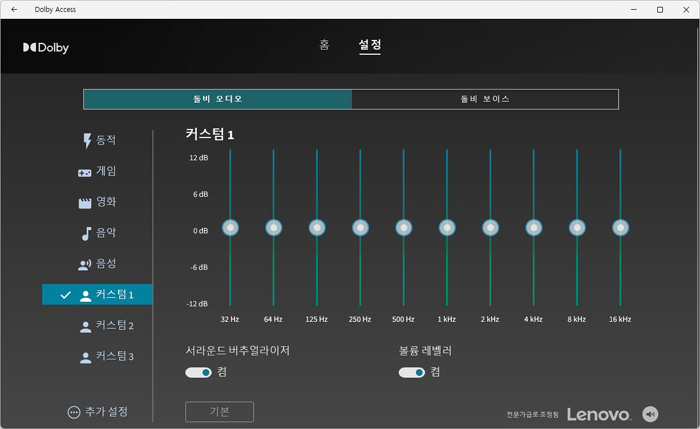Click the 2 kHz equalizer slider knob
The height and width of the screenshot is (429, 700).
click(x=490, y=228)
